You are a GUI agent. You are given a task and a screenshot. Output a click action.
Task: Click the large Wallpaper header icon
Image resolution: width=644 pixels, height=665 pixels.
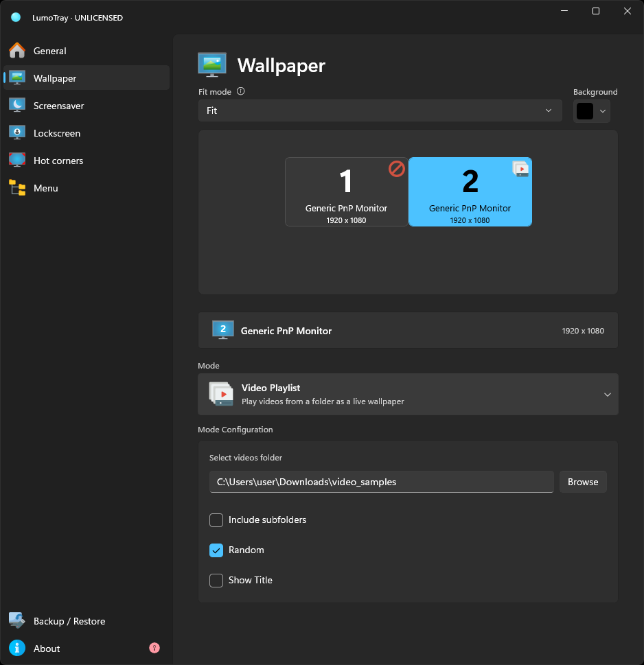[x=212, y=65]
